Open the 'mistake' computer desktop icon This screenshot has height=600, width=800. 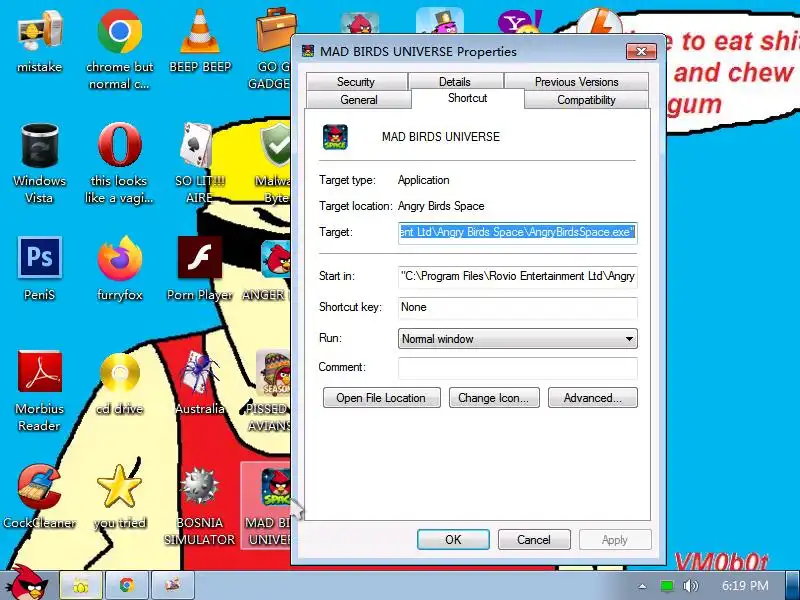tap(40, 42)
